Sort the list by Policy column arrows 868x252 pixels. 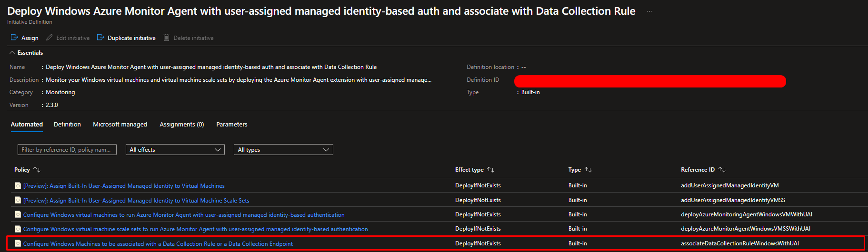pyautogui.click(x=37, y=170)
